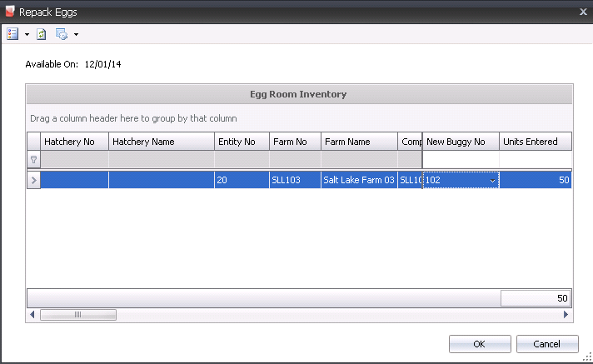Click the Units Entered column header
The image size is (593, 364).
(x=536, y=142)
